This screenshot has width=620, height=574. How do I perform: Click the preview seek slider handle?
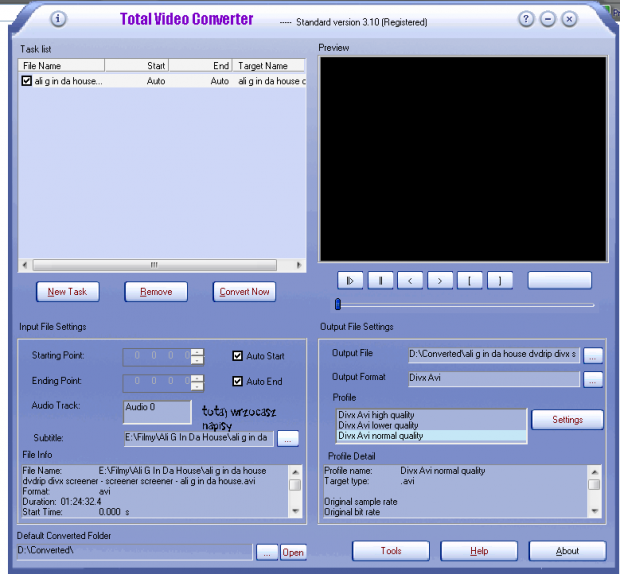tap(338, 304)
